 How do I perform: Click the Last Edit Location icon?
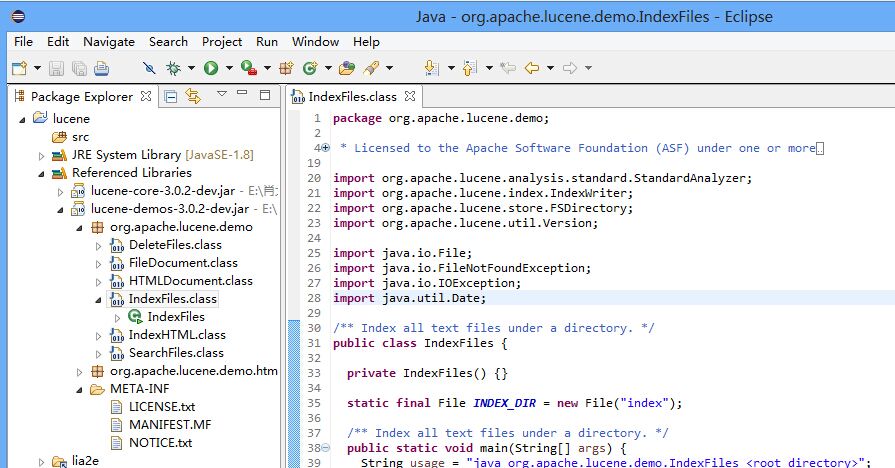pyautogui.click(x=507, y=68)
